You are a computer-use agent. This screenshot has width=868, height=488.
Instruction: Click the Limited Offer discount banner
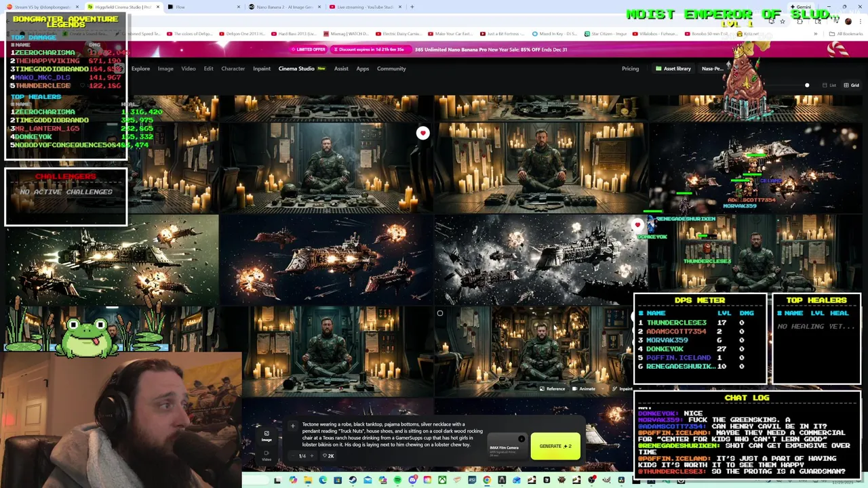click(434, 49)
